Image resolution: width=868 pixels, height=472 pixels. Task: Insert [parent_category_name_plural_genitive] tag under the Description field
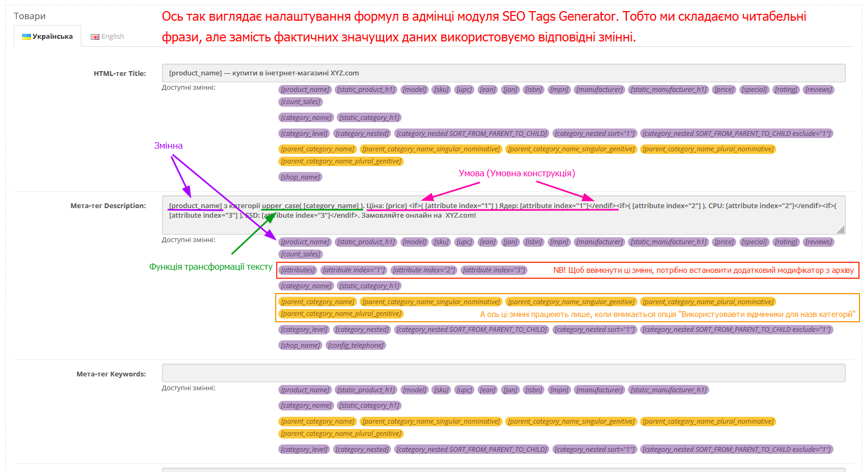(x=341, y=314)
